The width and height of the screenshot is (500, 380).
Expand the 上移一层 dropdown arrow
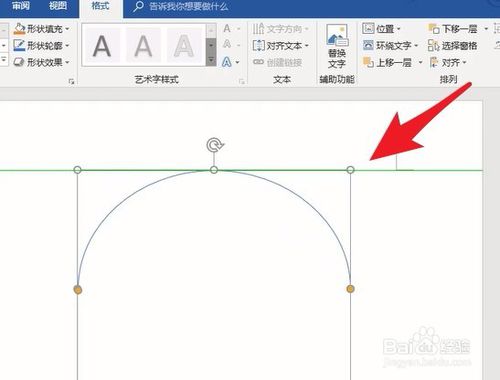click(420, 62)
